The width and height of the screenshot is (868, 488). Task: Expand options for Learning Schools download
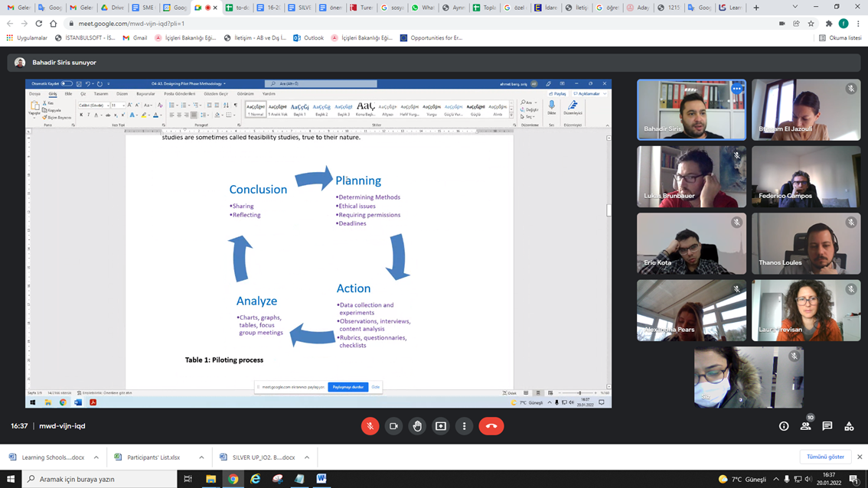pyautogui.click(x=96, y=457)
